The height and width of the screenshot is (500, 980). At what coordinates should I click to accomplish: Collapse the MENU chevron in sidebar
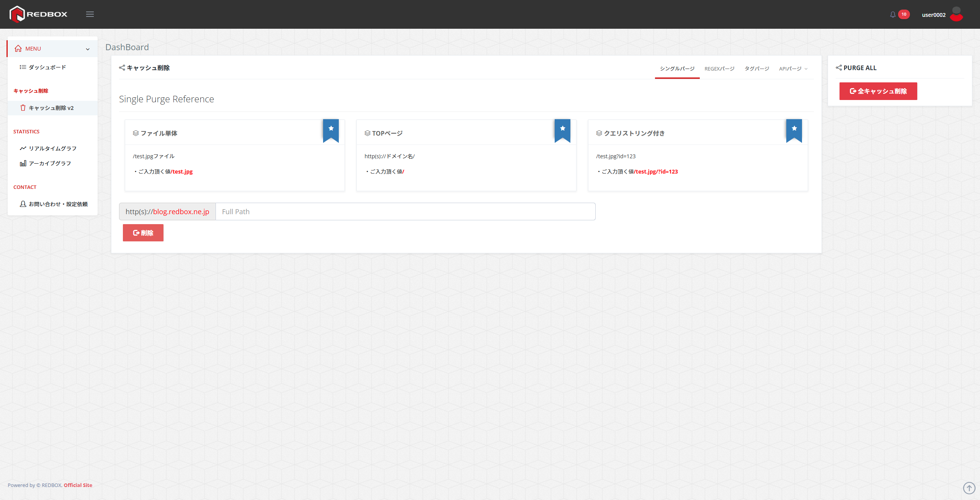[x=88, y=49]
